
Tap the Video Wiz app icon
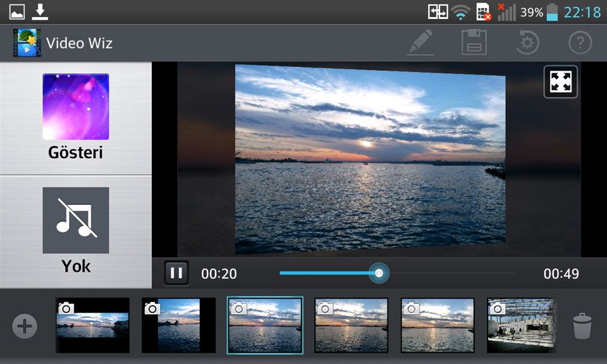click(x=27, y=42)
